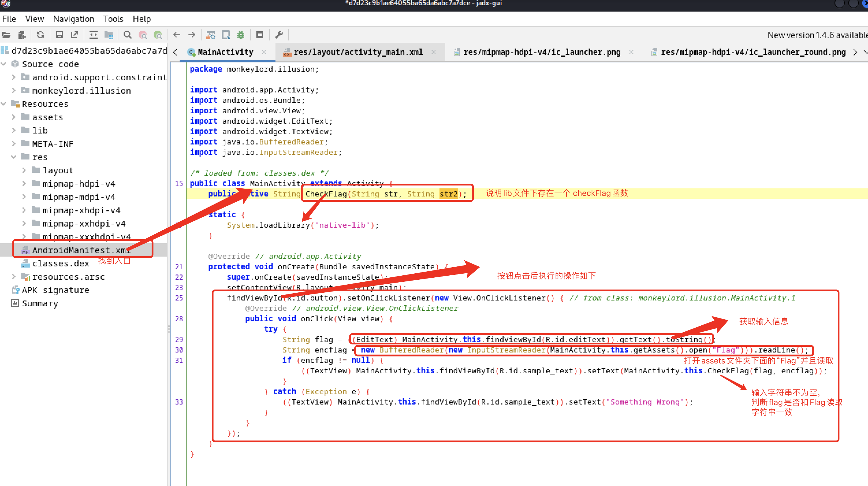The image size is (868, 486).
Task: Click the add files icon
Action: [22, 35]
